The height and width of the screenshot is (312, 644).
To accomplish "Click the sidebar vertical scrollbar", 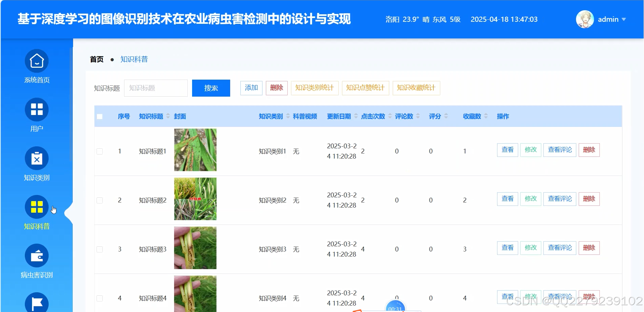I will [x=71, y=104].
